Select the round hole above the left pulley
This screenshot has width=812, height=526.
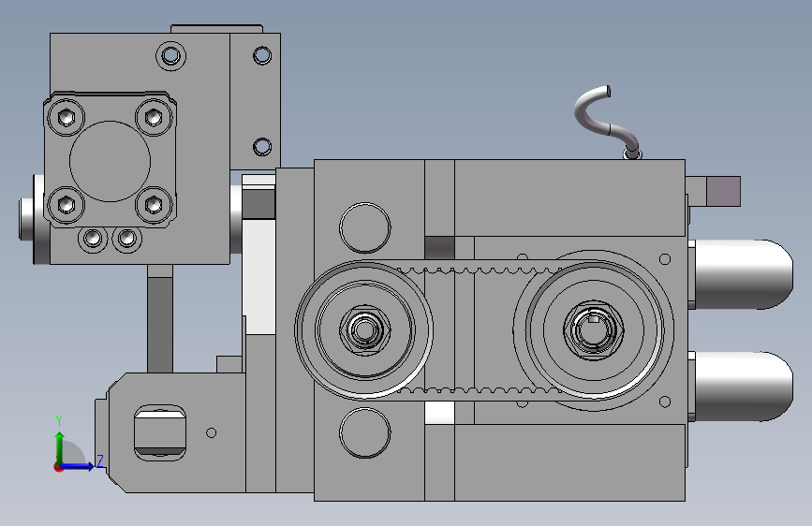[365, 227]
